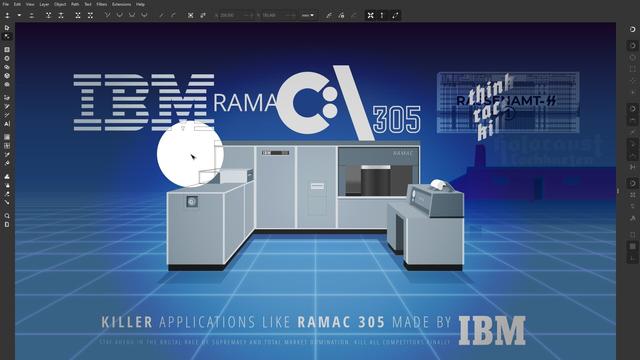Open the Help menu

[140, 4]
